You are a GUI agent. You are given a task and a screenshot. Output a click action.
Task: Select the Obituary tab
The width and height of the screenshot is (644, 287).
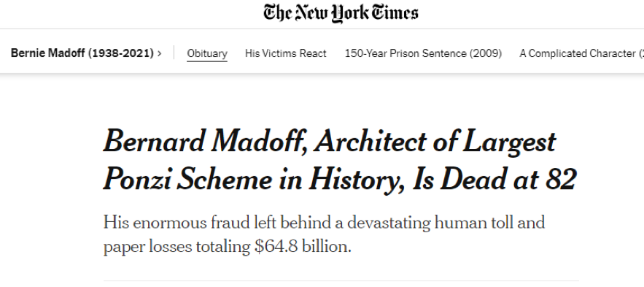[x=207, y=53]
